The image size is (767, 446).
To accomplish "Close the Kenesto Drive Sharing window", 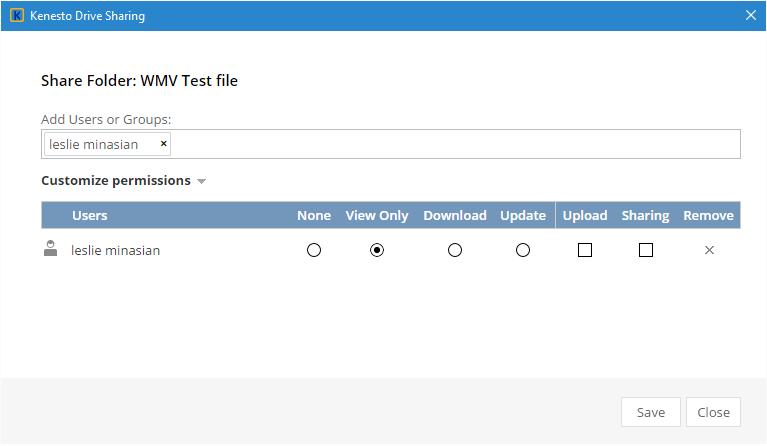I will pyautogui.click(x=751, y=15).
